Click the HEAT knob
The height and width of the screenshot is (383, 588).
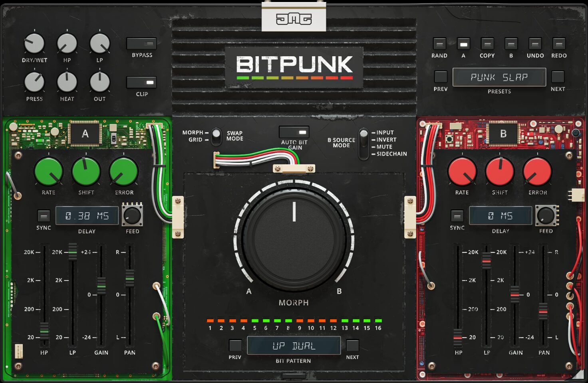[67, 82]
